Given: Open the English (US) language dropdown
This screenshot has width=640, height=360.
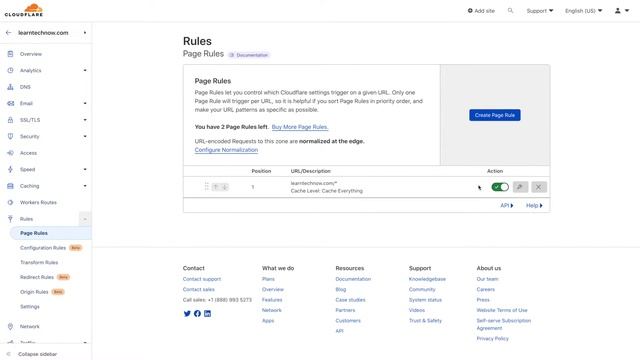Looking at the screenshot, I should coord(583,11).
